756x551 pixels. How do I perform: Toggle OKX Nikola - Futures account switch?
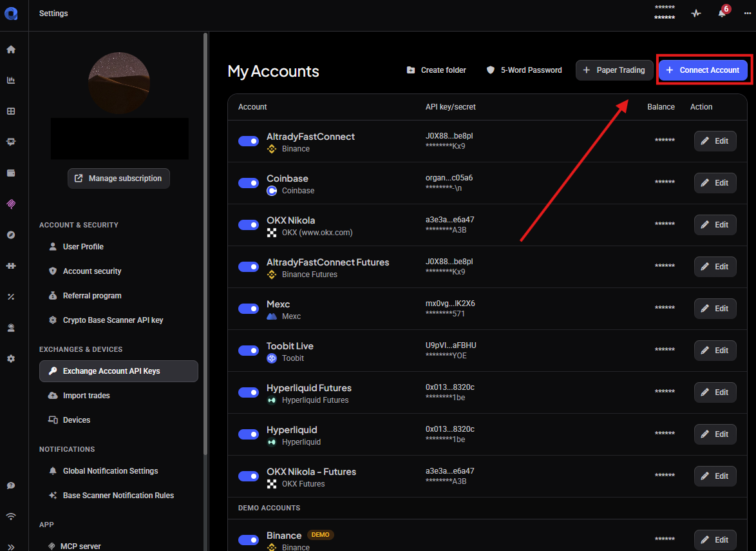click(x=249, y=476)
